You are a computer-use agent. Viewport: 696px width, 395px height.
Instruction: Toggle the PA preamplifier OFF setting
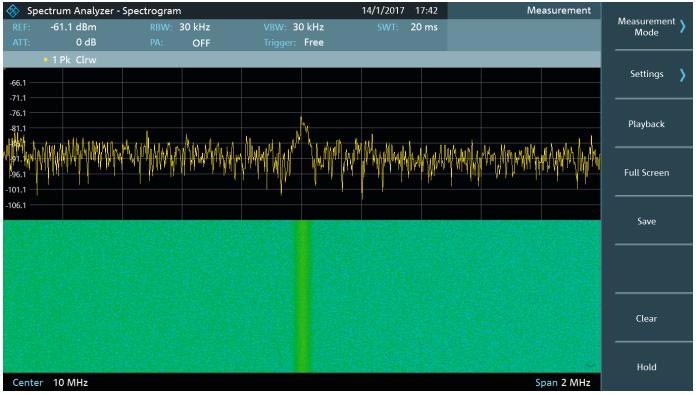(x=201, y=43)
